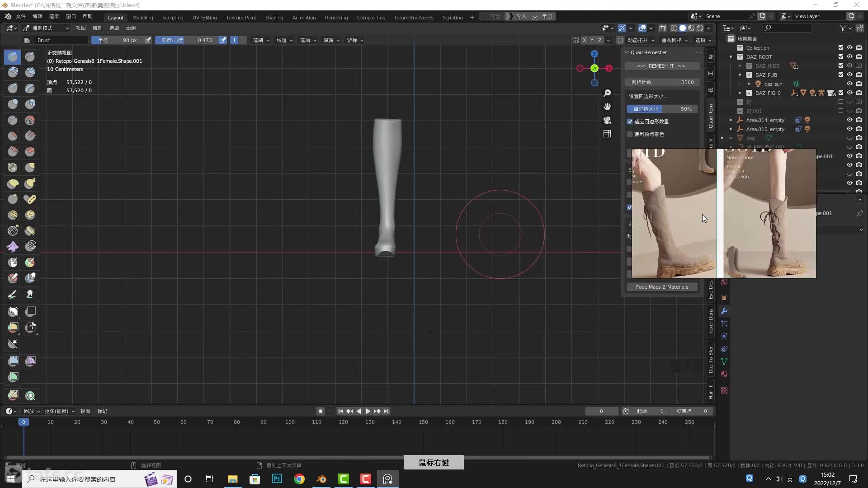Select the Cloth brush tool
Image resolution: width=868 pixels, height=488 pixels.
pos(13,246)
